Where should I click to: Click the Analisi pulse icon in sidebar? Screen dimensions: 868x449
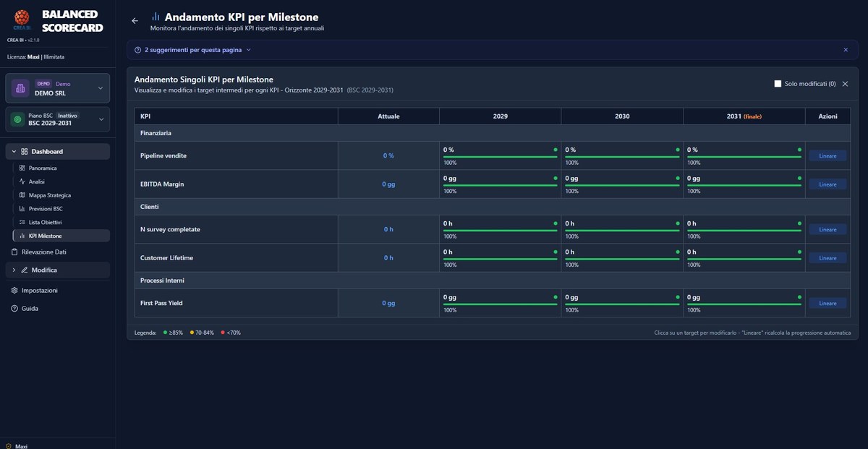[x=22, y=181]
